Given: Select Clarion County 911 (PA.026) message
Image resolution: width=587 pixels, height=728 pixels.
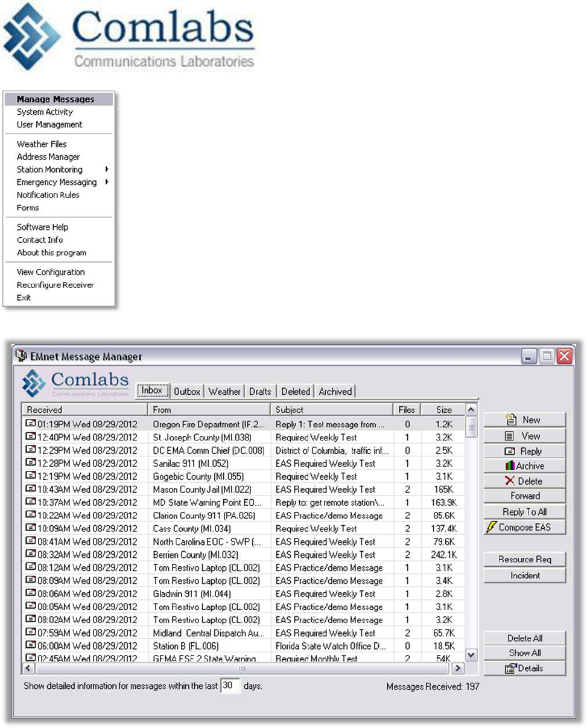Looking at the screenshot, I should 244,516.
